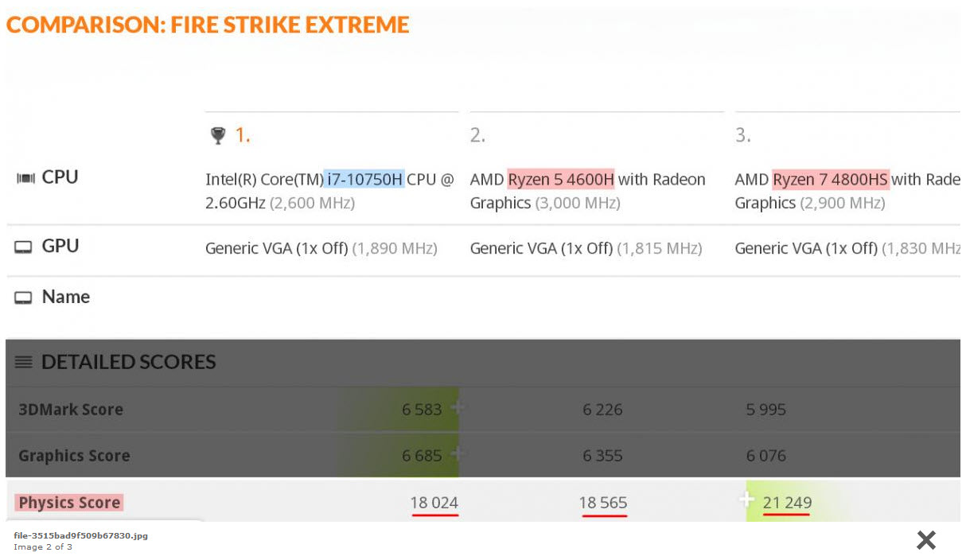
Task: Click the Physics Score row label
Action: click(x=69, y=503)
